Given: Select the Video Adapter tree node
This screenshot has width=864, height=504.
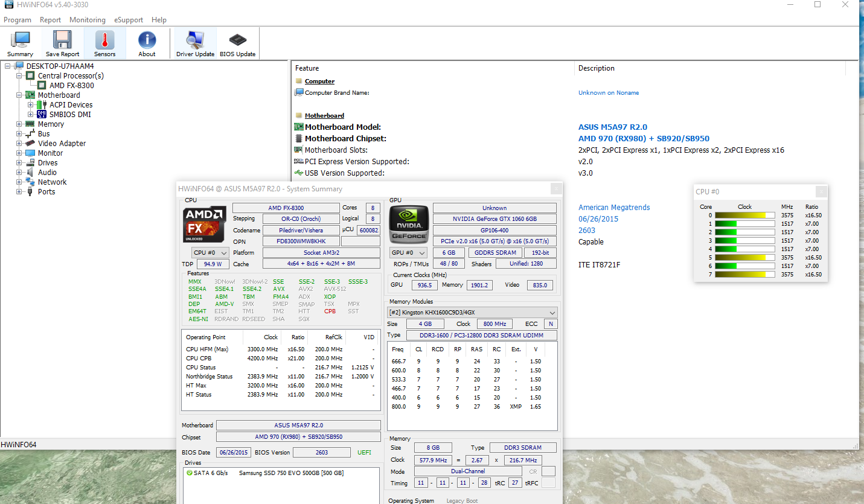Looking at the screenshot, I should [62, 144].
